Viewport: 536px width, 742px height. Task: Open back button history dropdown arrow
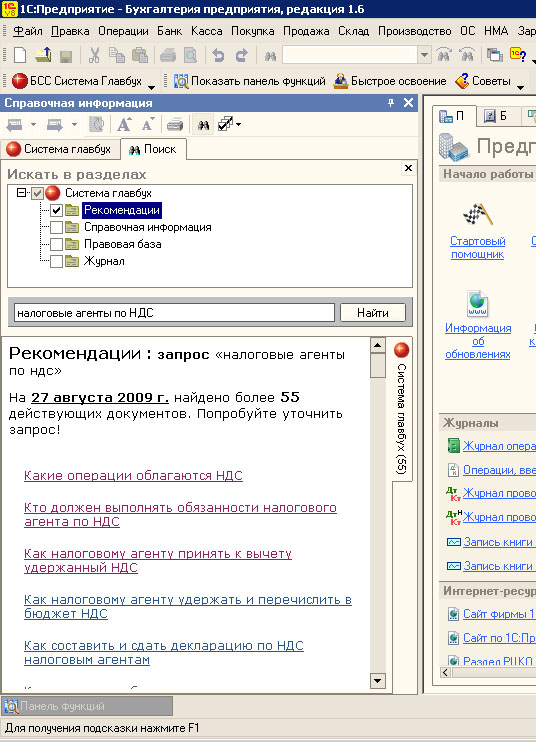click(x=33, y=125)
